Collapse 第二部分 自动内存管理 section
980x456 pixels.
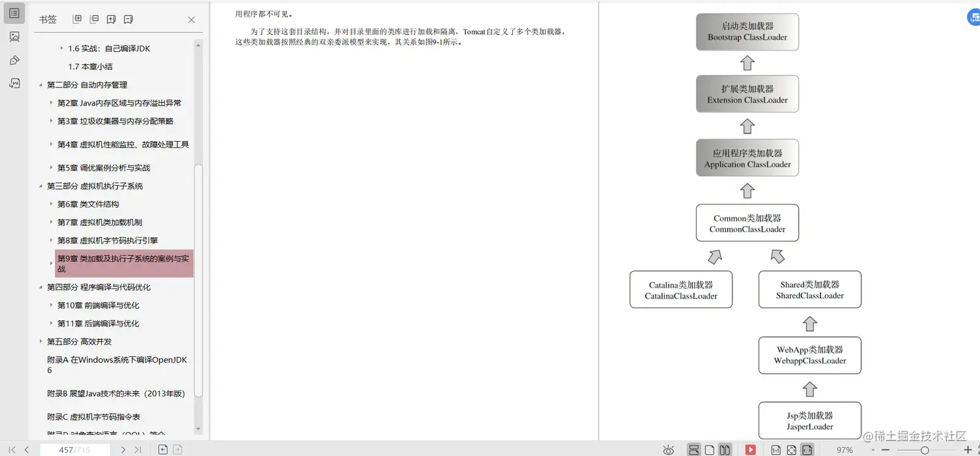(41, 85)
